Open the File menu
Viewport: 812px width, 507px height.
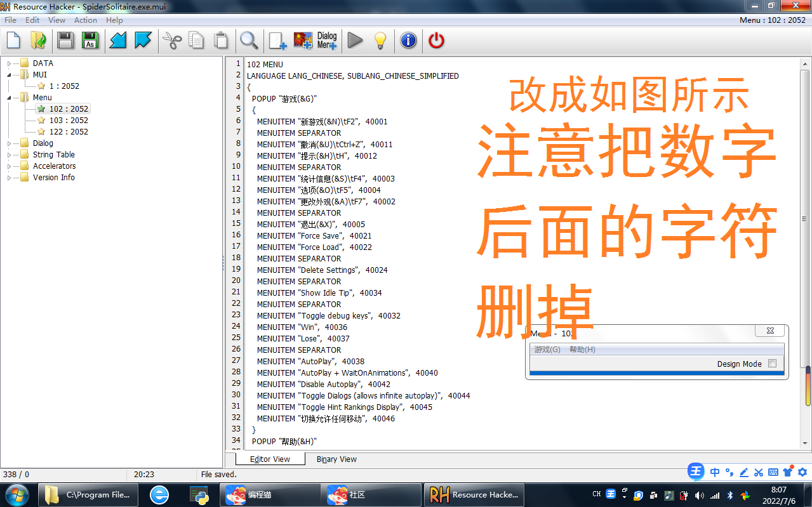tap(11, 20)
